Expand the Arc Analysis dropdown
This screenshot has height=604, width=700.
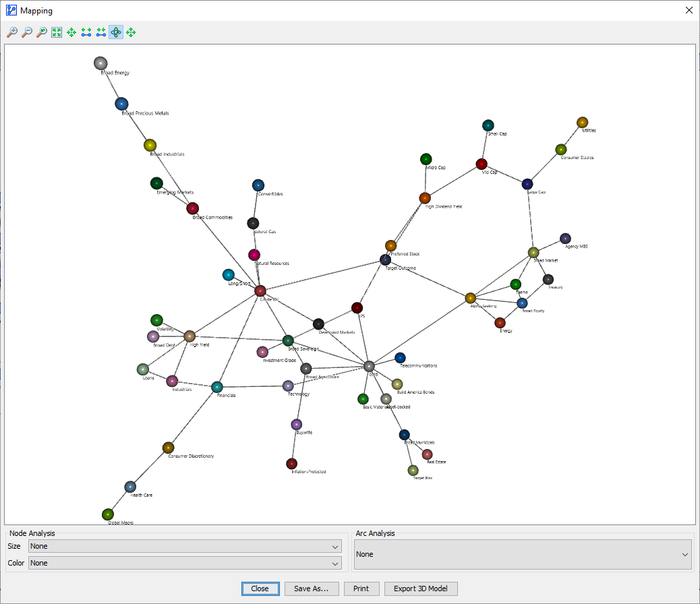[x=523, y=554]
